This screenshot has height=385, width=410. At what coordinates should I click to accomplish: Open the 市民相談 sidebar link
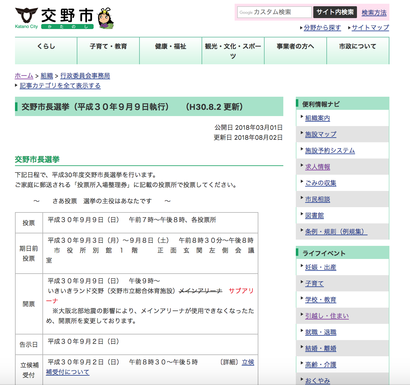[318, 199]
